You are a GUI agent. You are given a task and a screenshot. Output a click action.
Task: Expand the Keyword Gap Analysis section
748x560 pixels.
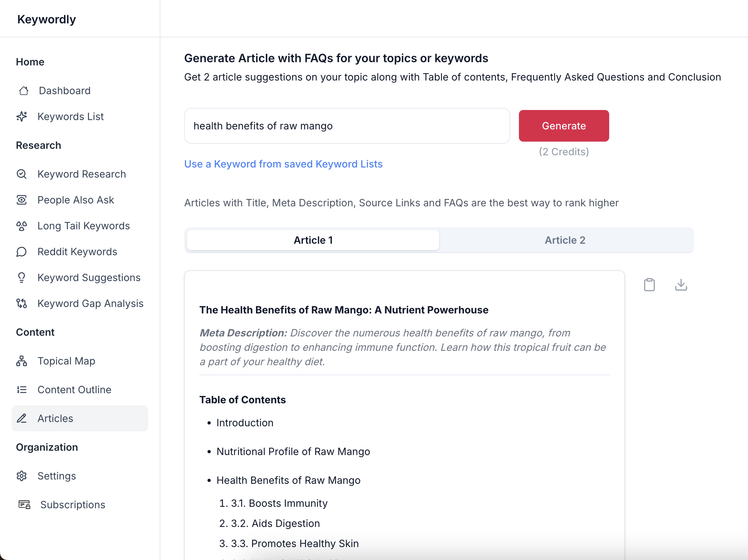click(x=91, y=303)
